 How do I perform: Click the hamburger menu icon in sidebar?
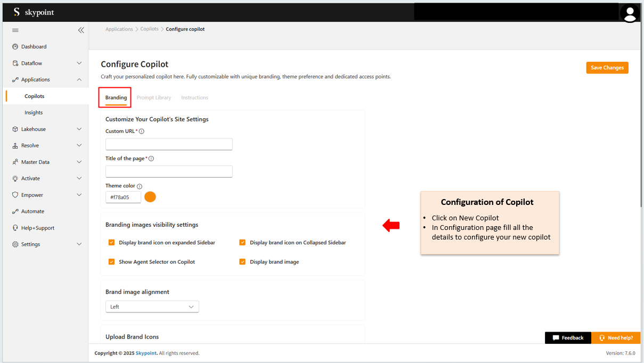click(15, 30)
